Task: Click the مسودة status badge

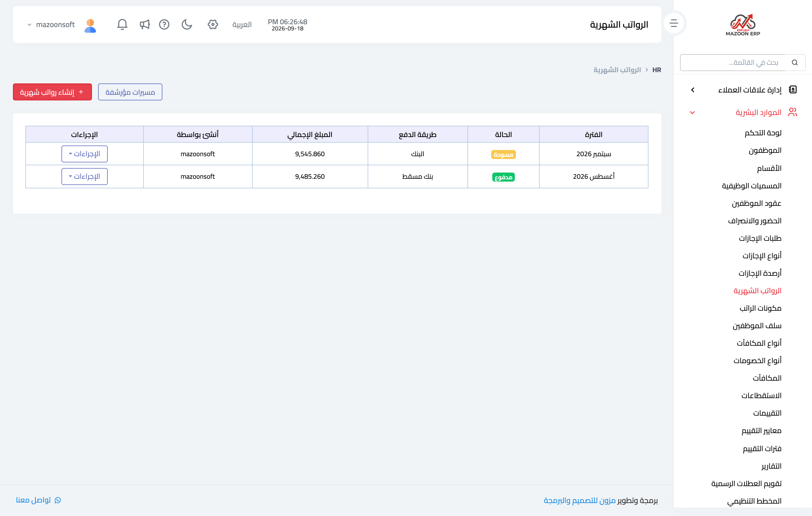Action: point(504,155)
